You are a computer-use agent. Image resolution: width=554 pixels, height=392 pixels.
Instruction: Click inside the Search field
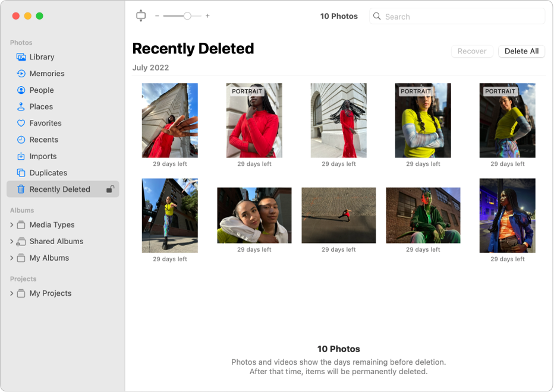[457, 16]
